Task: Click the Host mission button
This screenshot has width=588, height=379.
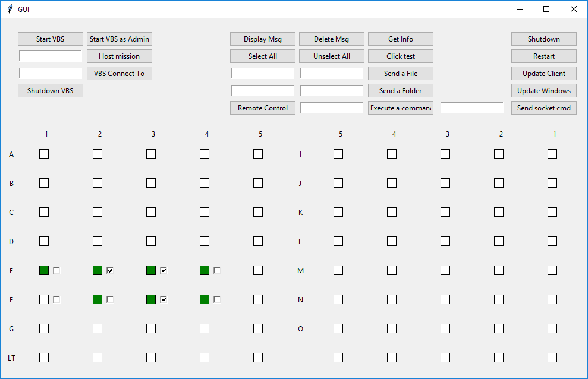Action: (x=119, y=56)
